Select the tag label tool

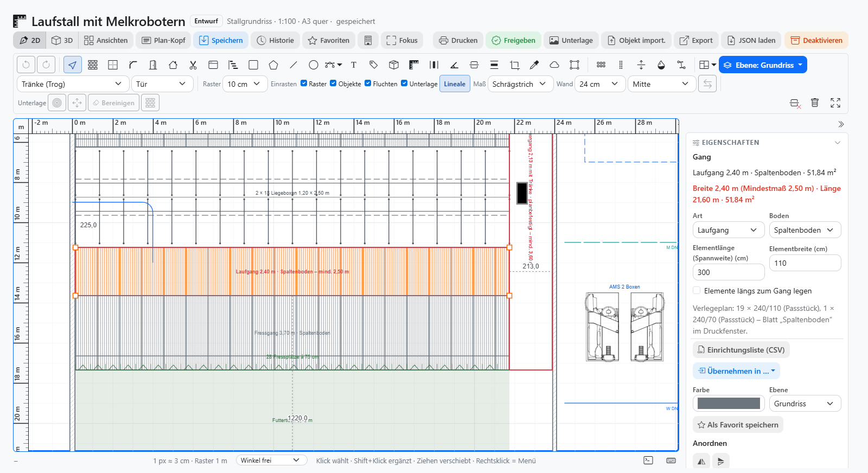374,65
